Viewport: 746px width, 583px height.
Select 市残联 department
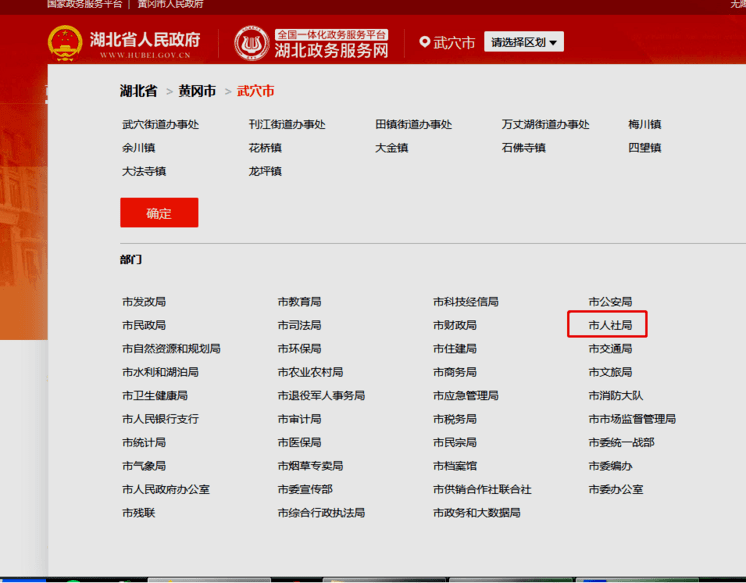pyautogui.click(x=138, y=513)
